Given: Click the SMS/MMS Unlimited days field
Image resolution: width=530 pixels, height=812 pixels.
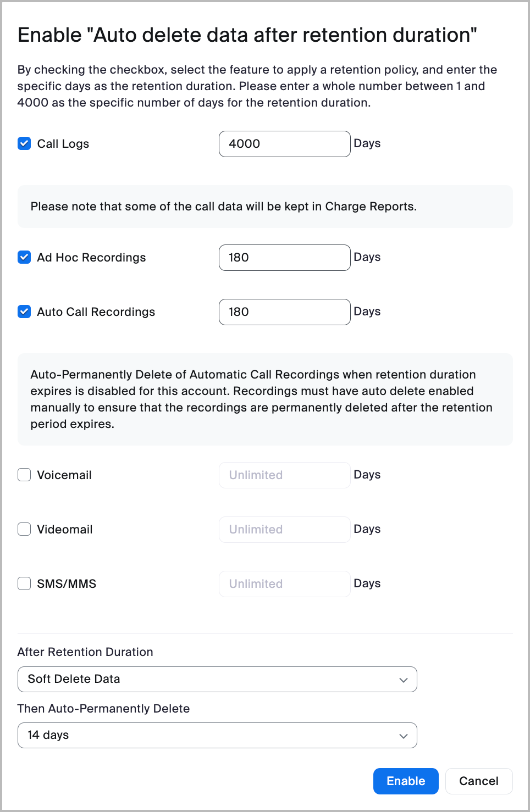Looking at the screenshot, I should pyautogui.click(x=284, y=584).
